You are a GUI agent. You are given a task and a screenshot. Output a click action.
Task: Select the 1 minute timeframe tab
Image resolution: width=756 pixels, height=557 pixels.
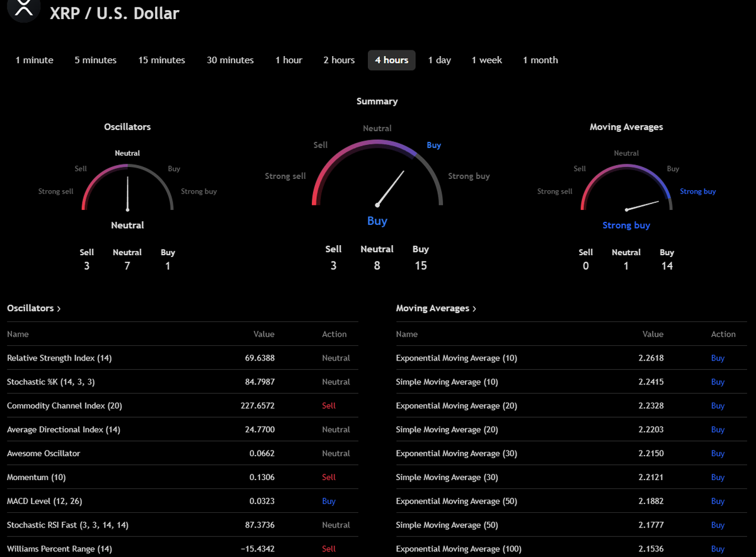click(x=35, y=60)
